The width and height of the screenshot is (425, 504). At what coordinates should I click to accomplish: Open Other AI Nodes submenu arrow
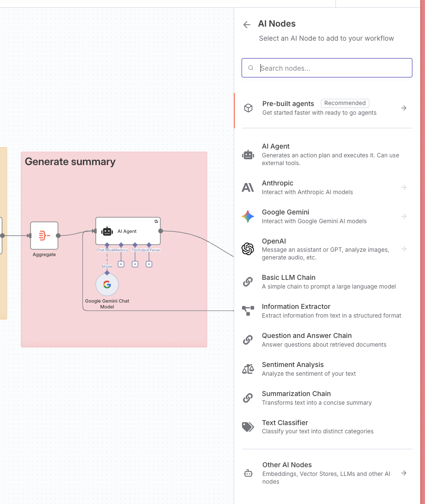(404, 473)
